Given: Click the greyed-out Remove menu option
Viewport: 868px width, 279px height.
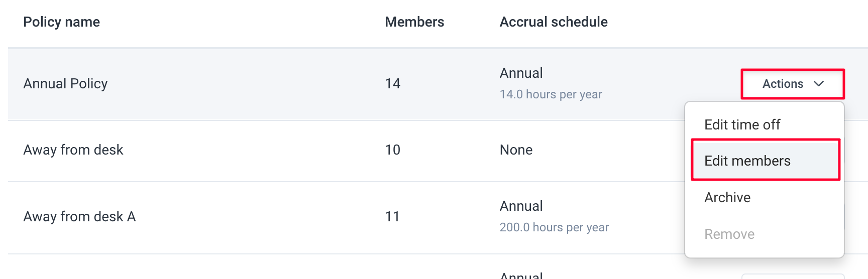Looking at the screenshot, I should [729, 234].
